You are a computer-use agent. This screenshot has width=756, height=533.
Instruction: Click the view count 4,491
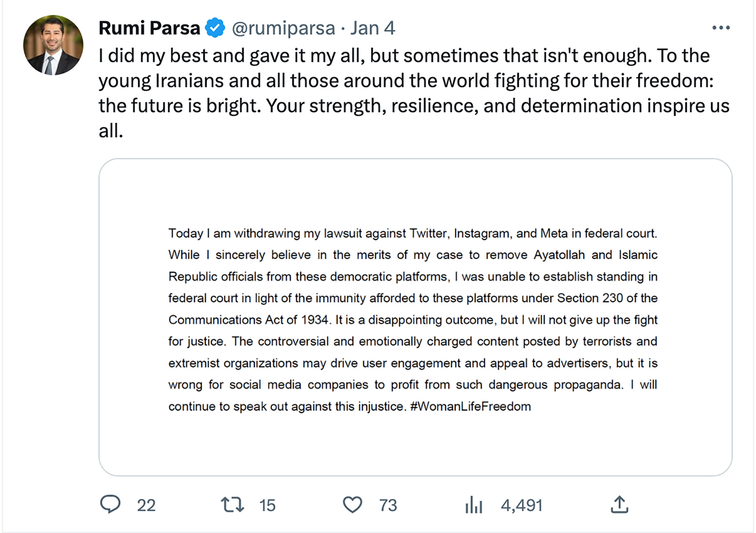point(522,506)
